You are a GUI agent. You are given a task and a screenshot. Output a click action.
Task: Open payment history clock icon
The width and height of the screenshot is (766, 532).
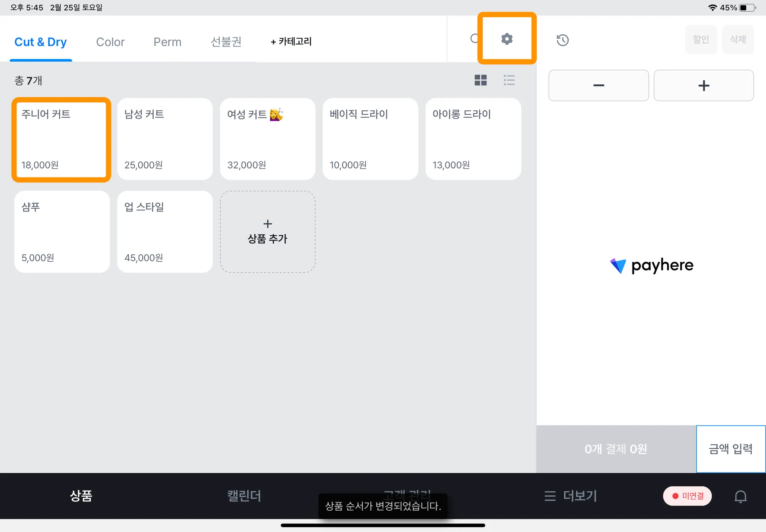point(562,40)
